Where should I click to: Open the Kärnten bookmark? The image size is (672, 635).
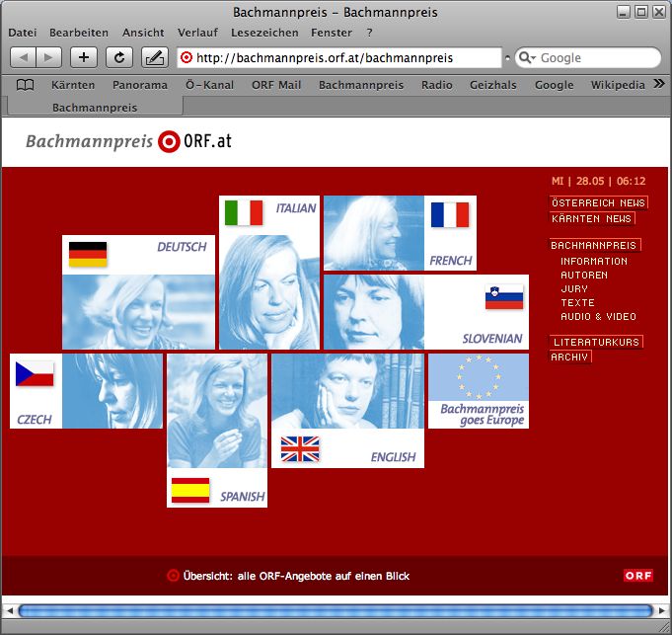coord(73,85)
